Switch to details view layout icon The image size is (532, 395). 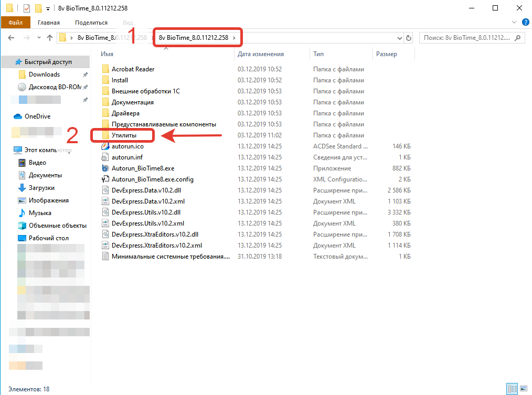[x=512, y=389]
